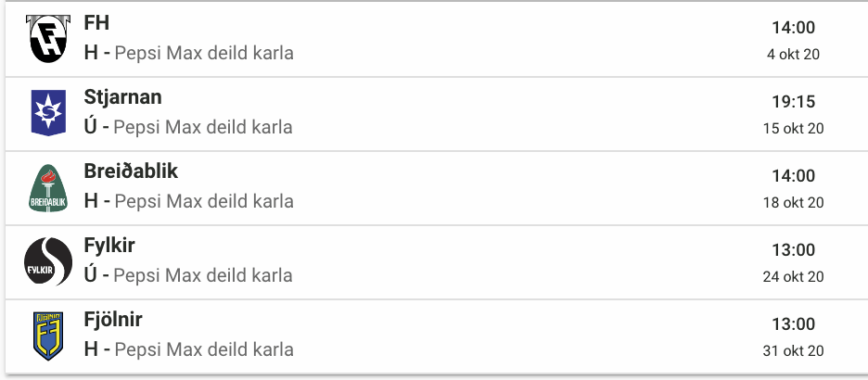Click the 24 okt 20 match date
This screenshot has height=380, width=868.
(x=793, y=276)
